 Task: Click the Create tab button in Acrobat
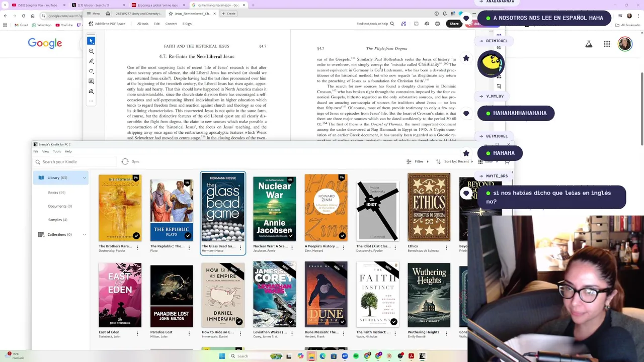tap(228, 14)
